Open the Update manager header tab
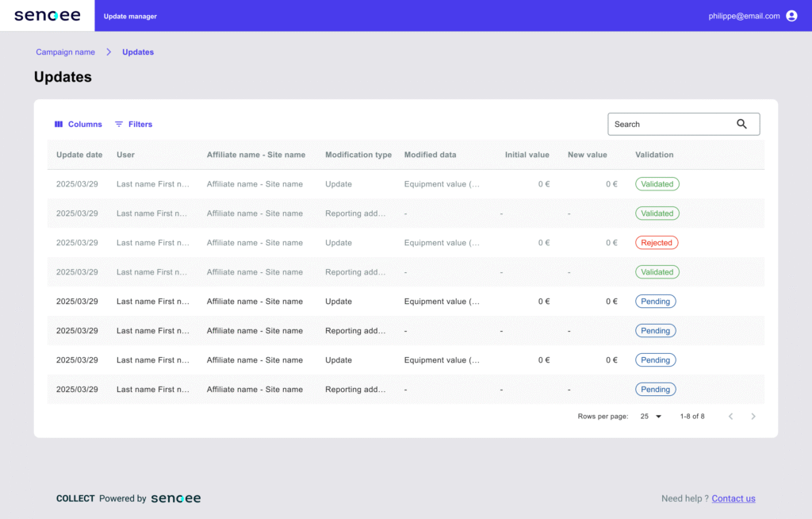Screen dimensions: 812x519 pos(130,16)
